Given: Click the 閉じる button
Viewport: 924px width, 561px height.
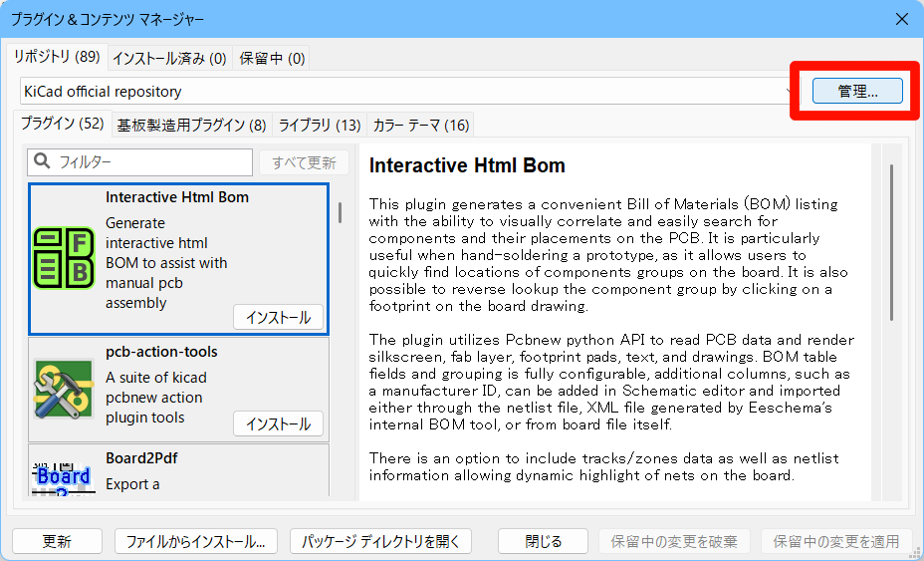Looking at the screenshot, I should pos(543,541).
